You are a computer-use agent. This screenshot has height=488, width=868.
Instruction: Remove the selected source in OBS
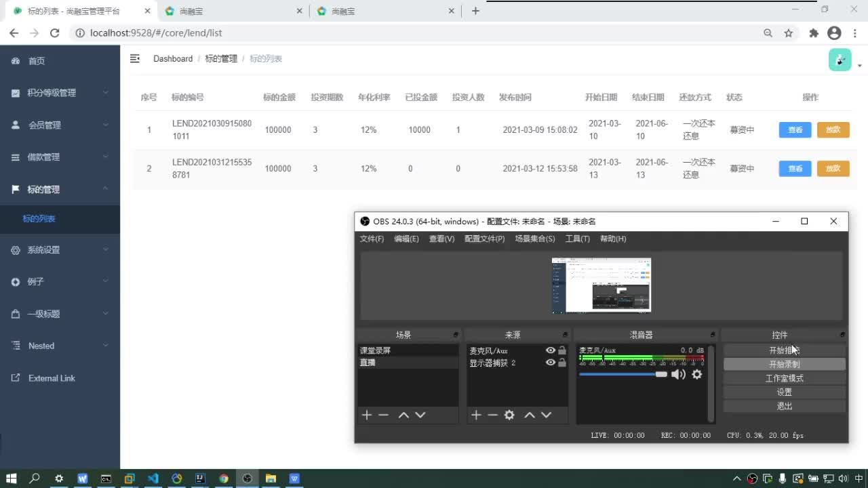[x=492, y=415]
